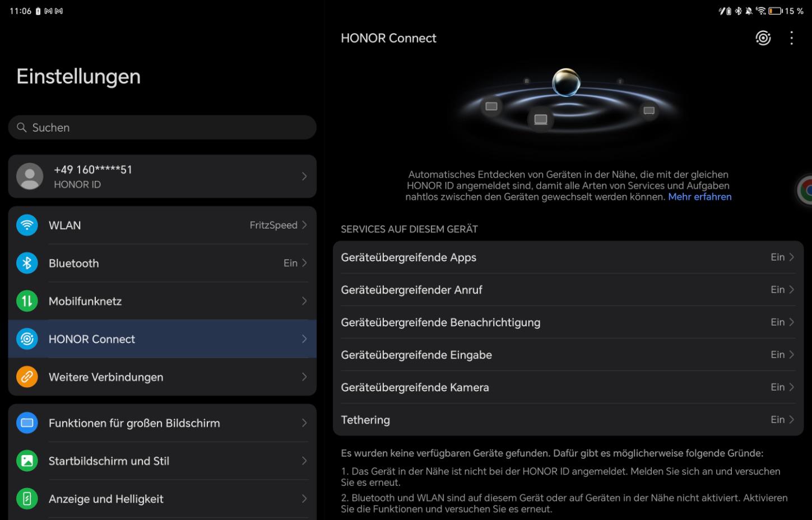Open Geräteübergreifender Anruf chevron
Screen dimensions: 812x520
pos(791,290)
